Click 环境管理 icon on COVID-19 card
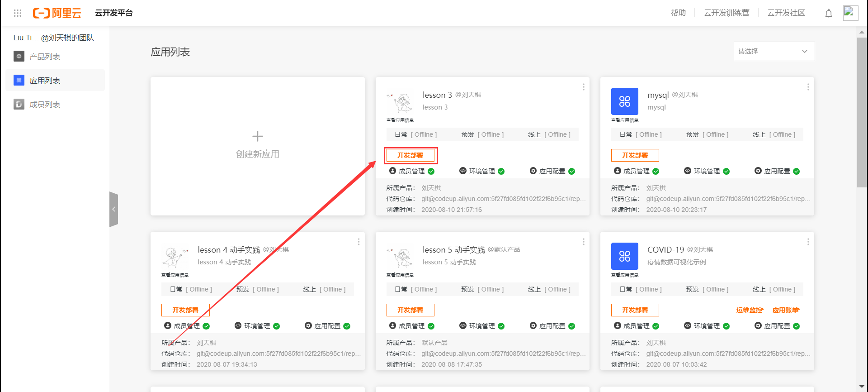868x392 pixels. click(687, 325)
